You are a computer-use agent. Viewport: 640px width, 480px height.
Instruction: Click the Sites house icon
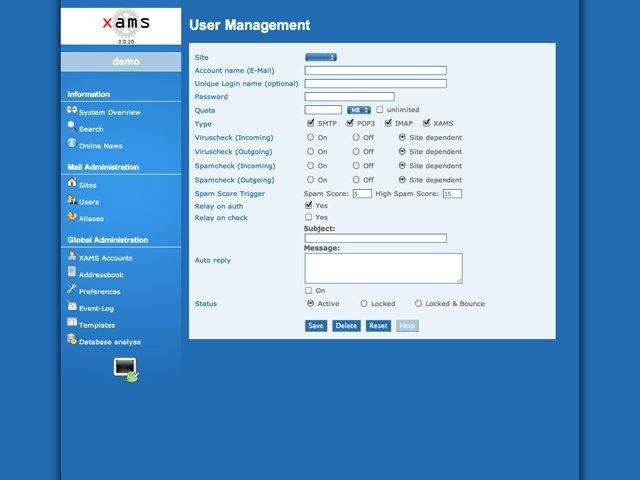(72, 182)
